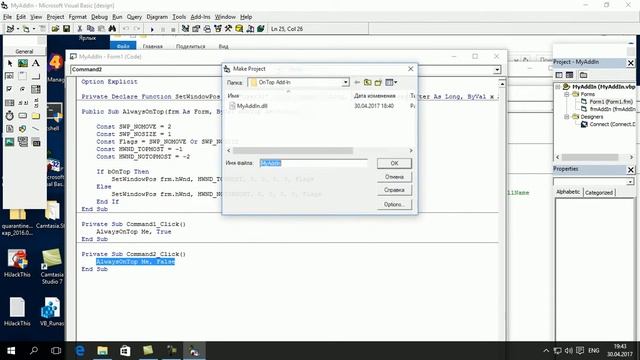Click the Open Project toolbar icon

[55, 29]
